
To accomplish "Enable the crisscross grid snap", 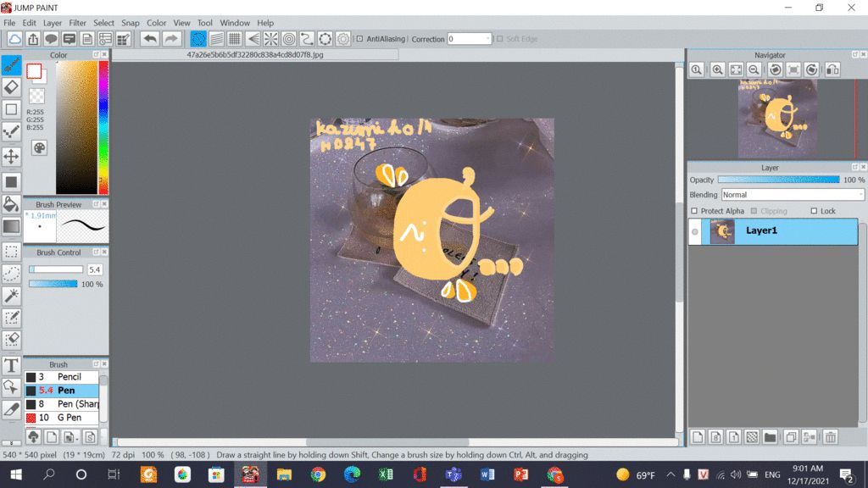I will [235, 39].
